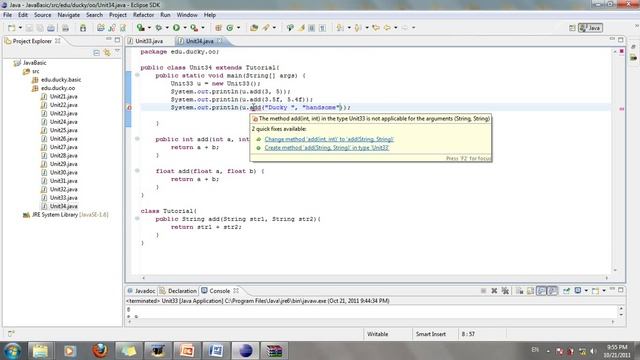This screenshot has height=360, width=640.
Task: Click the Change method add(int, int) quick fix
Action: 329,139
